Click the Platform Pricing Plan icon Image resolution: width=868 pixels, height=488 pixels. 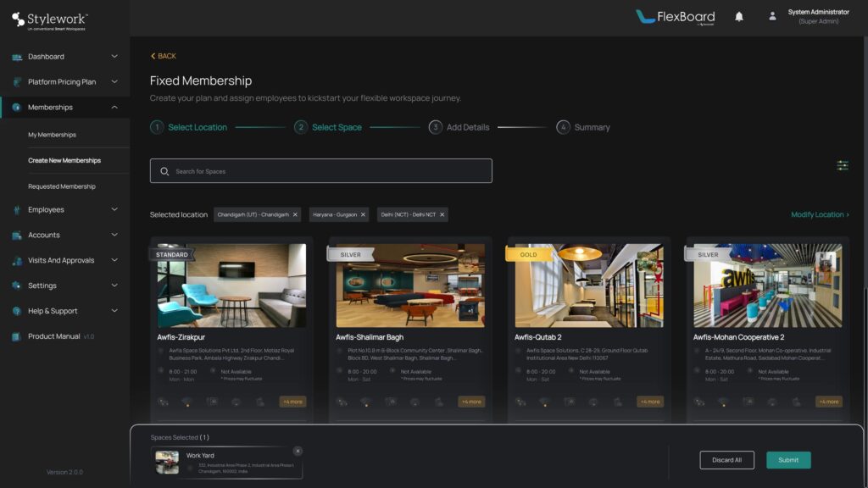coord(17,82)
